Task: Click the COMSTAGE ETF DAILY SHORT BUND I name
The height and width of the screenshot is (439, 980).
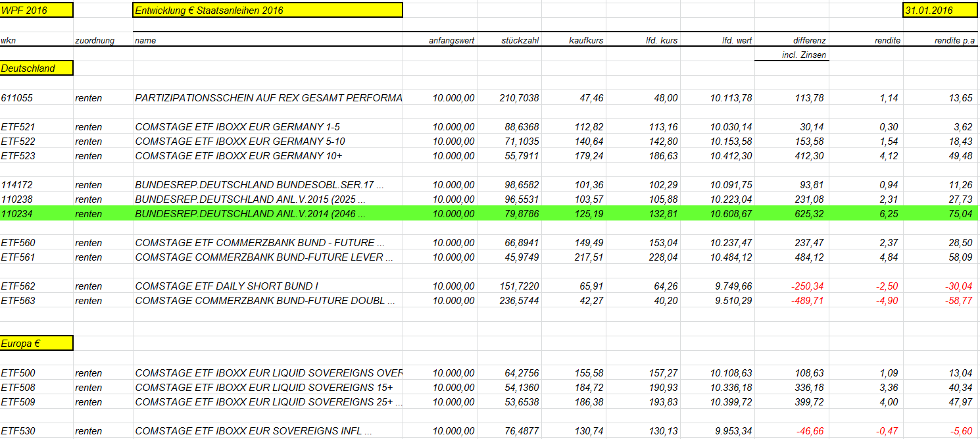Action: pos(227,286)
